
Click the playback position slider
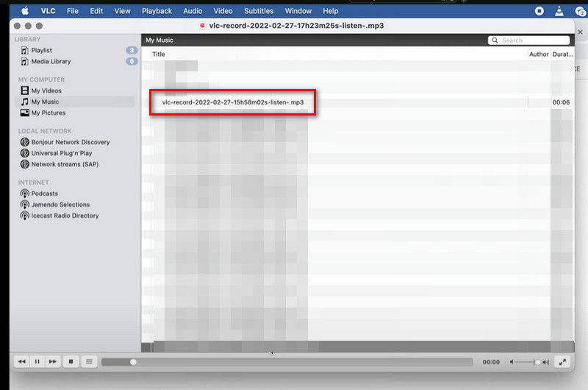point(287,362)
